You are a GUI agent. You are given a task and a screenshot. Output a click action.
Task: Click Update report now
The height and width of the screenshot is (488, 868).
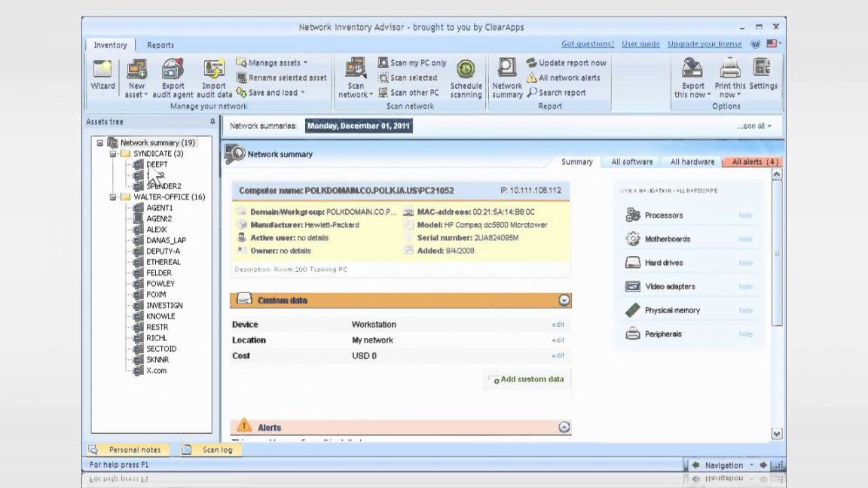tap(567, 63)
